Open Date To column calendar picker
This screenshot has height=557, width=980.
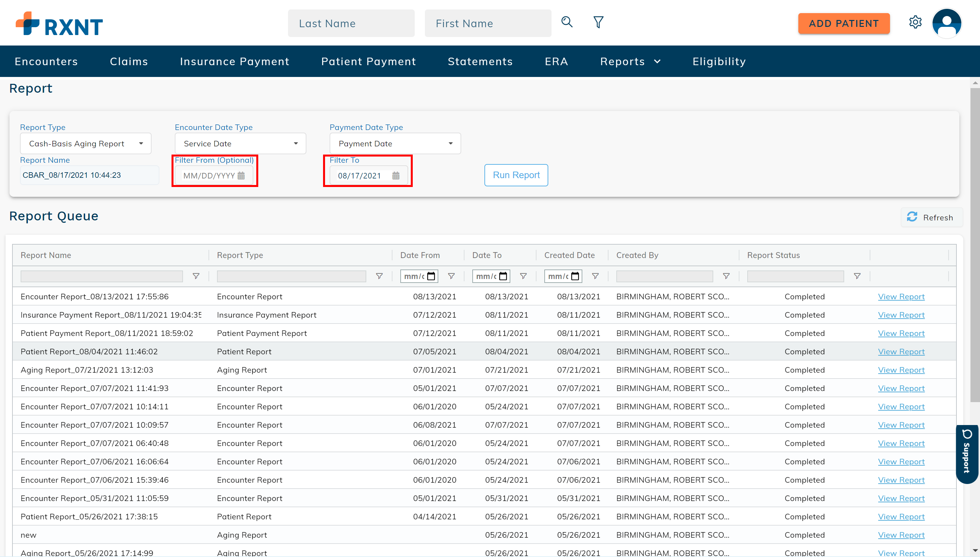[x=503, y=276]
